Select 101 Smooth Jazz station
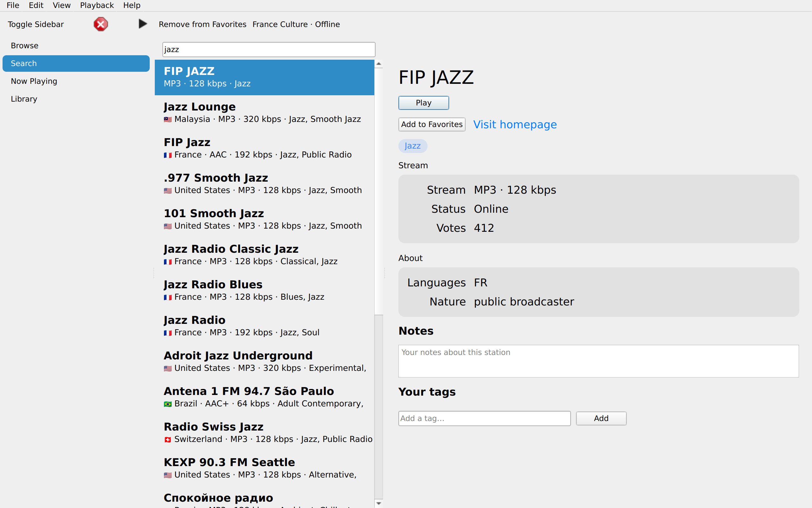The width and height of the screenshot is (812, 508). 265,220
